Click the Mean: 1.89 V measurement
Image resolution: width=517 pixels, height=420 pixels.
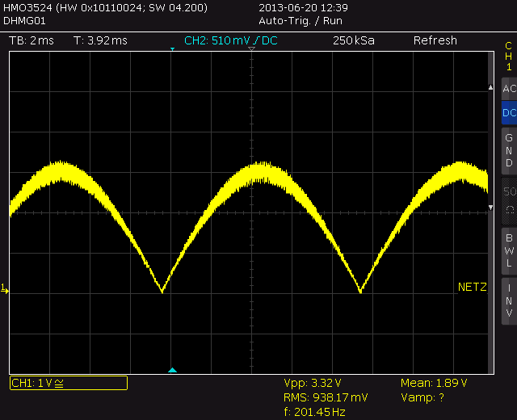(434, 383)
